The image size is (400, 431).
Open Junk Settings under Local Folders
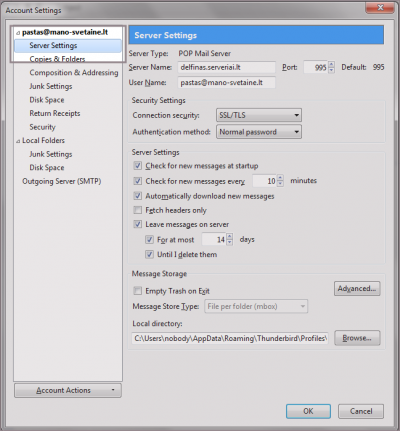tap(51, 154)
